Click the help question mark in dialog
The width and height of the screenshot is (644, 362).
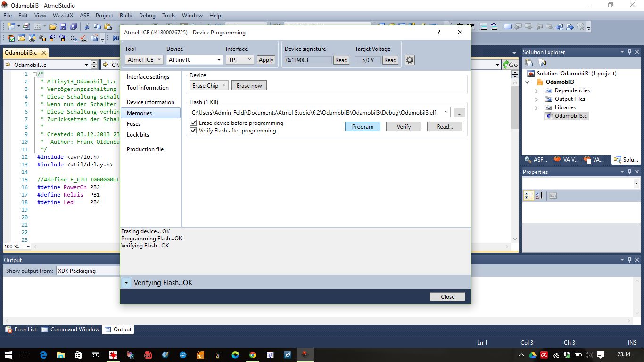439,33
